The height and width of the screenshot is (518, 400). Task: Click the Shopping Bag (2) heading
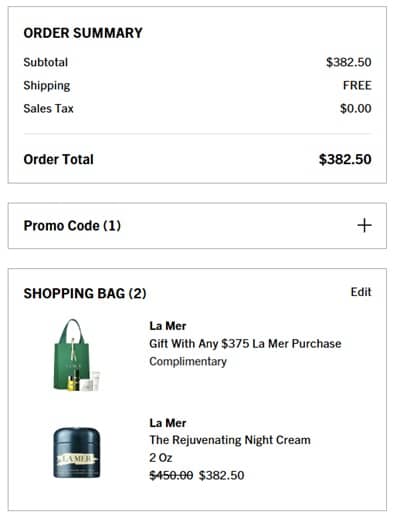tap(85, 294)
